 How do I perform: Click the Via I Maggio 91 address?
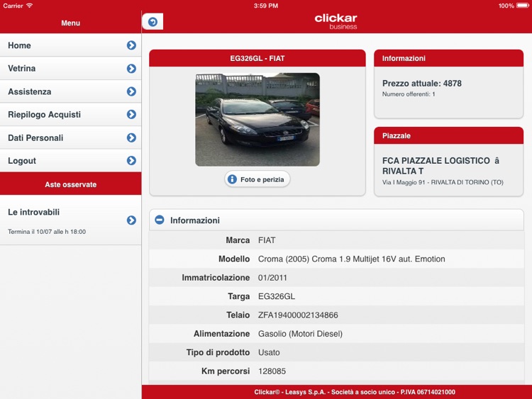click(443, 182)
